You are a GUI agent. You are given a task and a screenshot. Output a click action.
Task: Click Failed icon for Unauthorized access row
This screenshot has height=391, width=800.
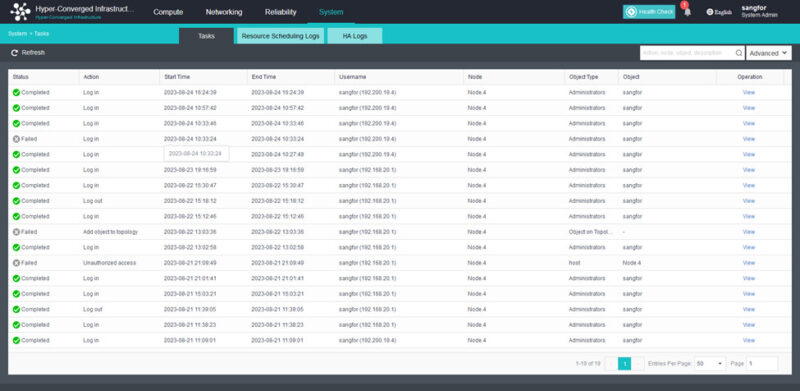(x=16, y=263)
